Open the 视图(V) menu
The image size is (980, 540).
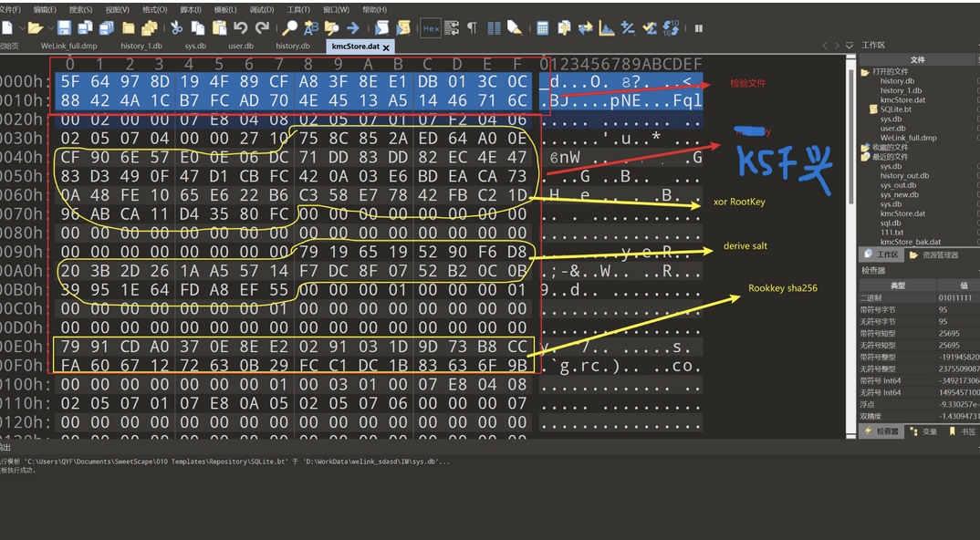(117, 9)
